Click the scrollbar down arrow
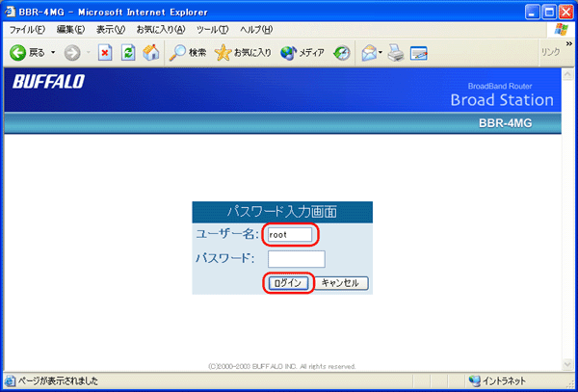The height and width of the screenshot is (392, 578). (x=567, y=364)
